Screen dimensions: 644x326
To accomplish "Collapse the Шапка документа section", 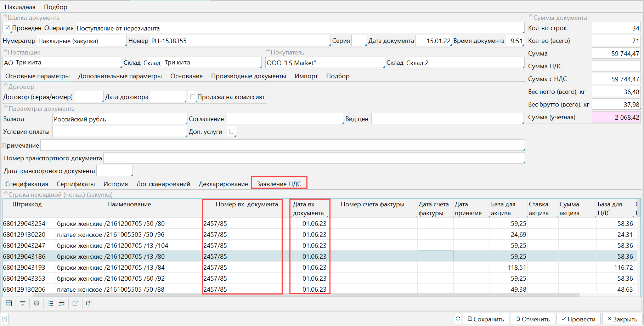I will tap(5, 16).
